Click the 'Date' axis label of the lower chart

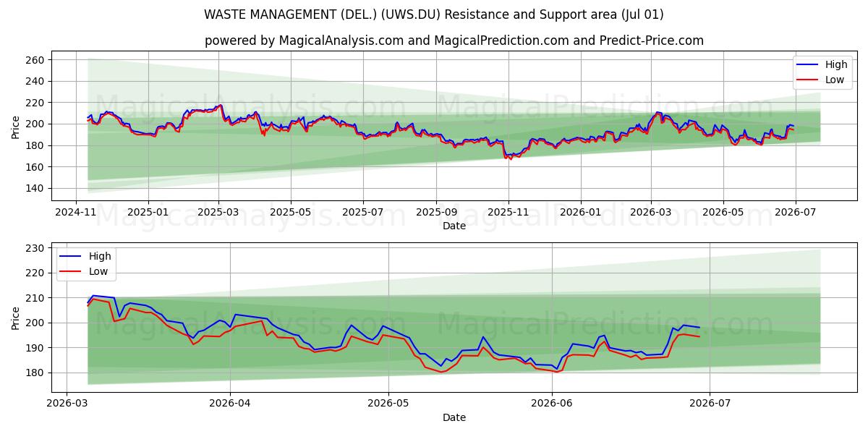point(454,417)
